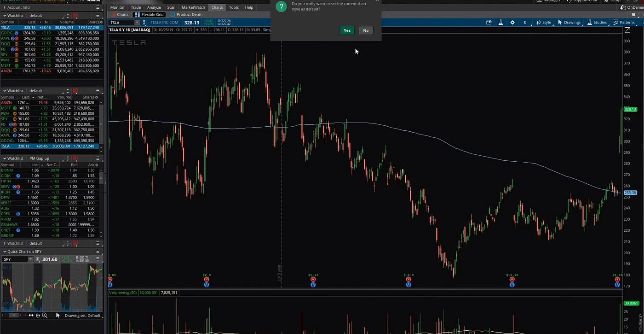
Task: Click the share chart snapshot icon
Action: click(489, 23)
